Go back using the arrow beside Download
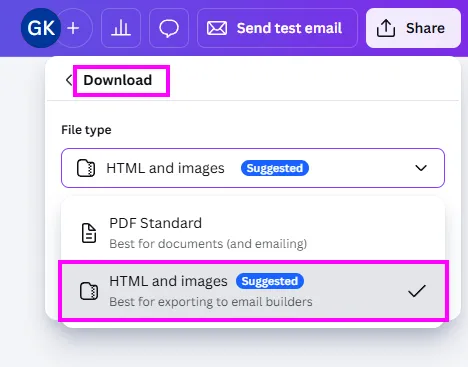The image size is (468, 367). 69,80
